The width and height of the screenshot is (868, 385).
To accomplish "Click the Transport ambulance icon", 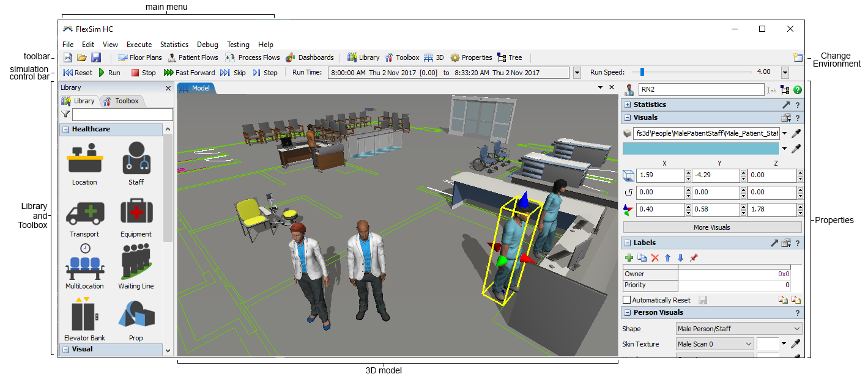I will click(84, 212).
